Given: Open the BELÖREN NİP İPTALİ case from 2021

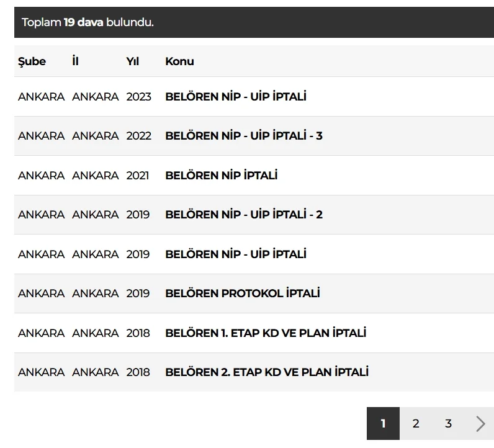Looking at the screenshot, I should point(221,176).
